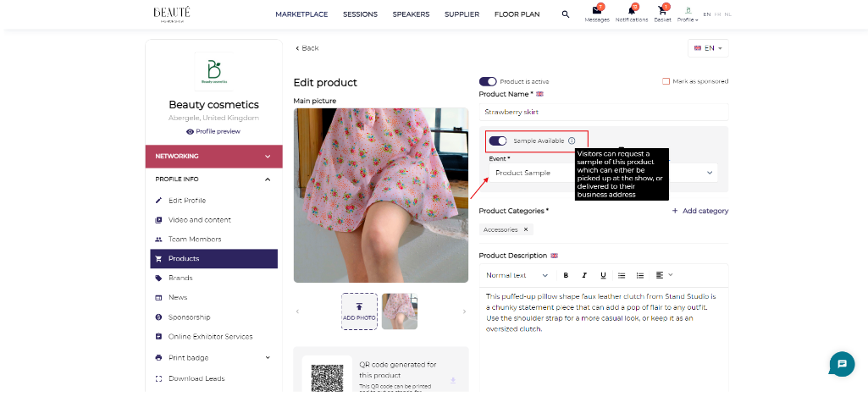Remove the Accessories category tag
This screenshot has width=868, height=419.
(x=526, y=229)
